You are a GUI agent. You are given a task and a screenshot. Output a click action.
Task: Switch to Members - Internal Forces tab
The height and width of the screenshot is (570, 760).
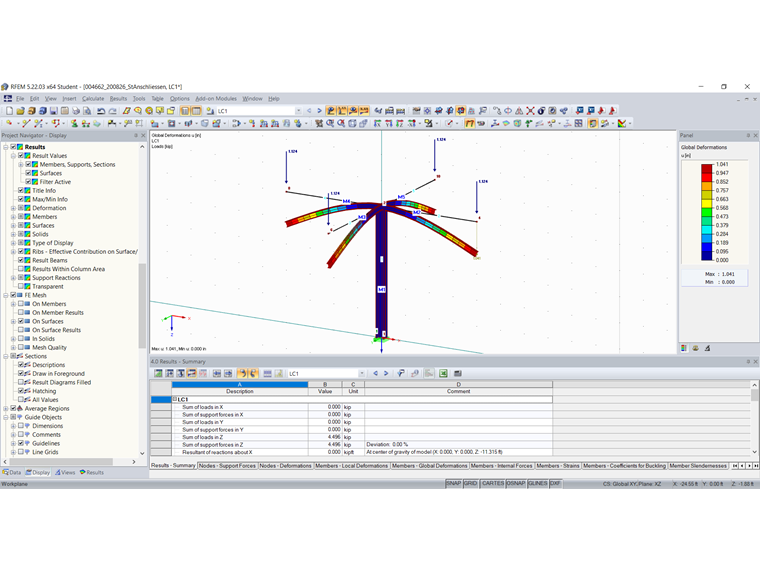pos(502,466)
